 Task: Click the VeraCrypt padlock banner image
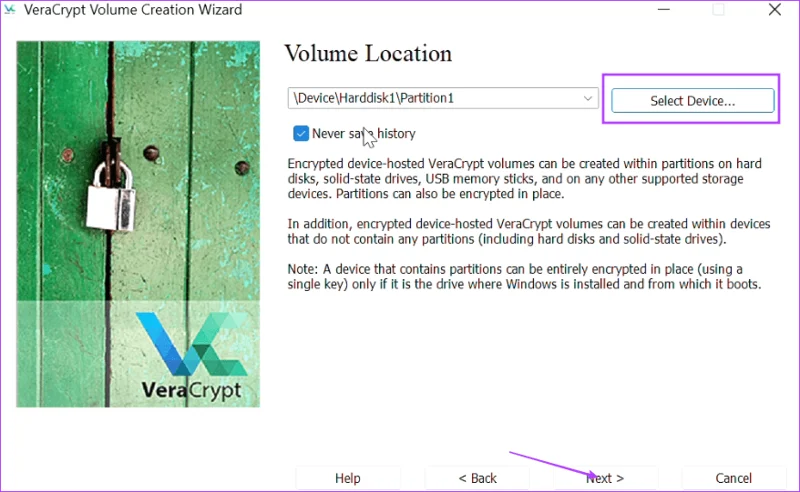tap(138, 224)
